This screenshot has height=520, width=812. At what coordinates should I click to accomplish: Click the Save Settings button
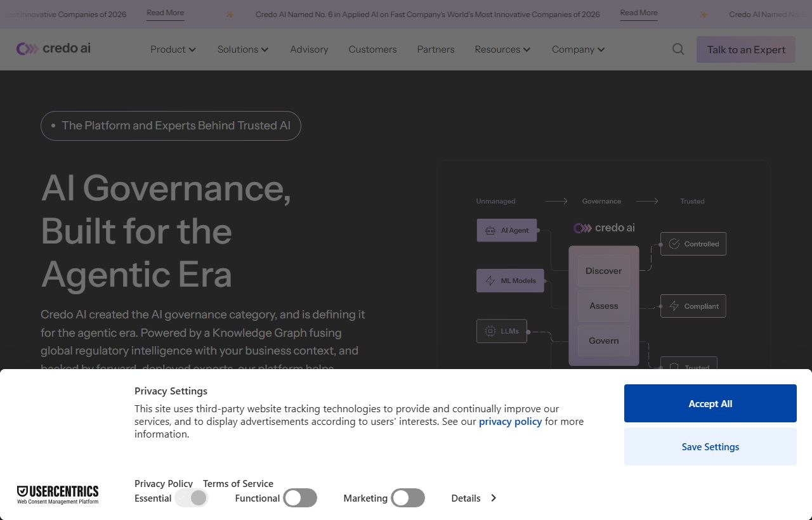click(710, 446)
